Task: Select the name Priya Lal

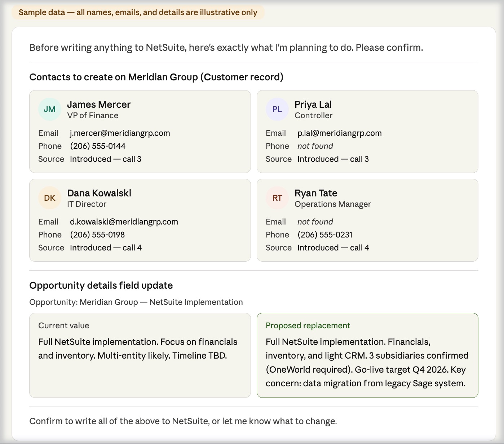Action: pyautogui.click(x=313, y=105)
